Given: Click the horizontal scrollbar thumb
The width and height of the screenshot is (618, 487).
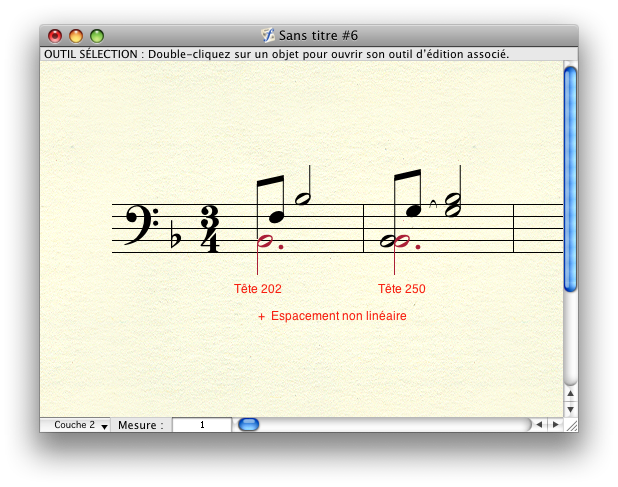Looking at the screenshot, I should click(x=248, y=425).
